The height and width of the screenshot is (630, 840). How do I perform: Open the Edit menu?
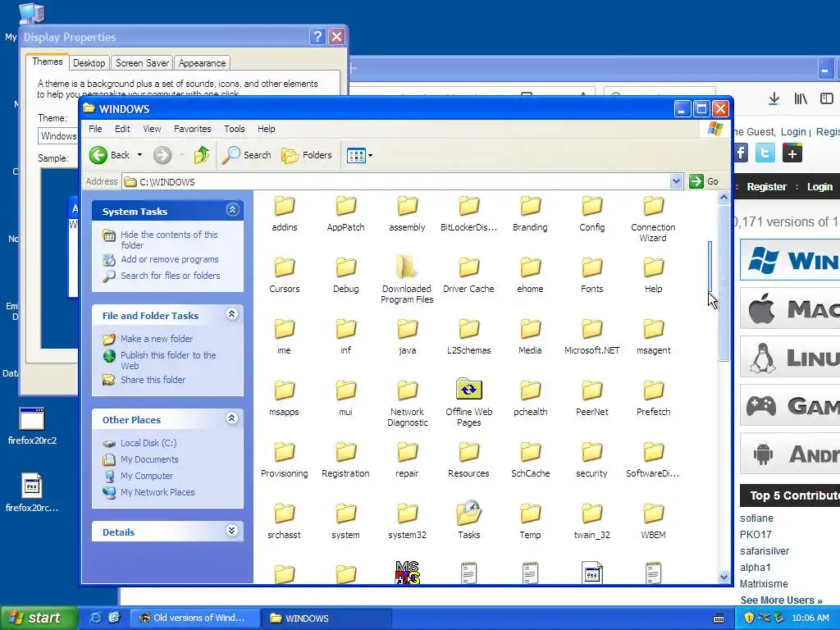point(122,129)
